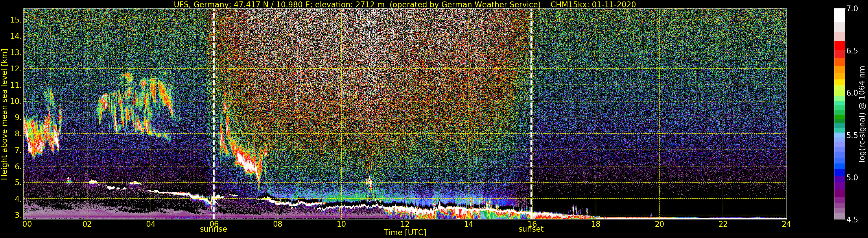This screenshot has width=868, height=238.
Task: Click the '14' time axis tick label
Action: point(468,224)
